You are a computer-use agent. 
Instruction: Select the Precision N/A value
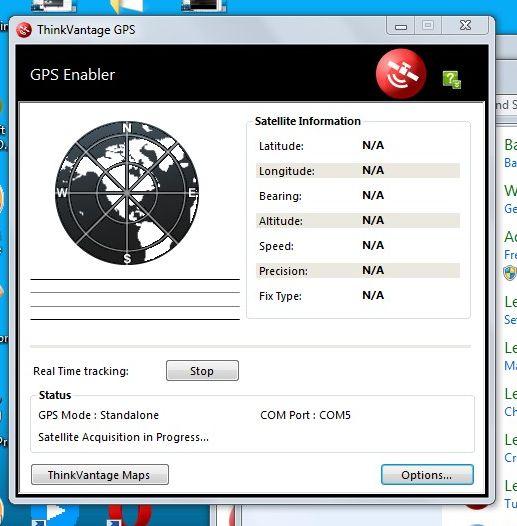pos(373,270)
